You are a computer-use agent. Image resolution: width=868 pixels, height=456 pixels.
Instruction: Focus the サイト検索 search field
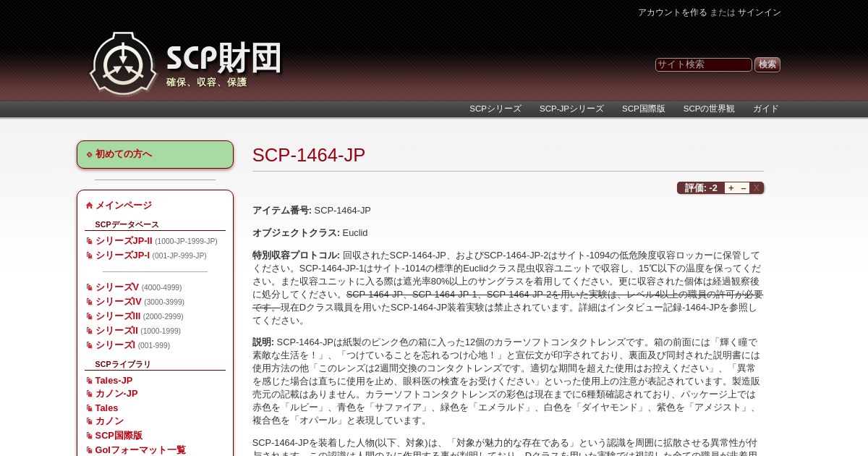[x=704, y=64]
